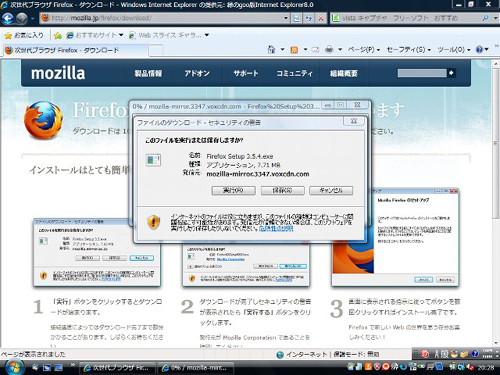
Task: Expand the おすすめサイト dropdown
Action: pos(121,35)
